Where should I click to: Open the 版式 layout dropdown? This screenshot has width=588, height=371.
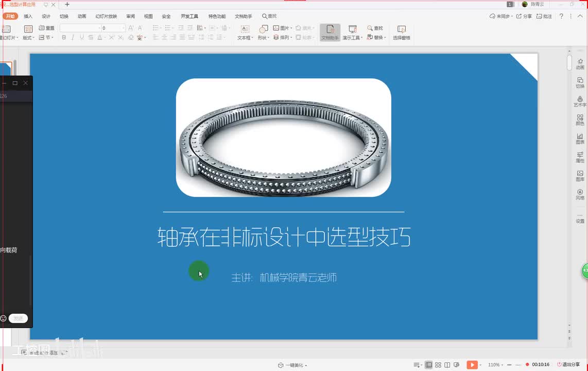28,33
